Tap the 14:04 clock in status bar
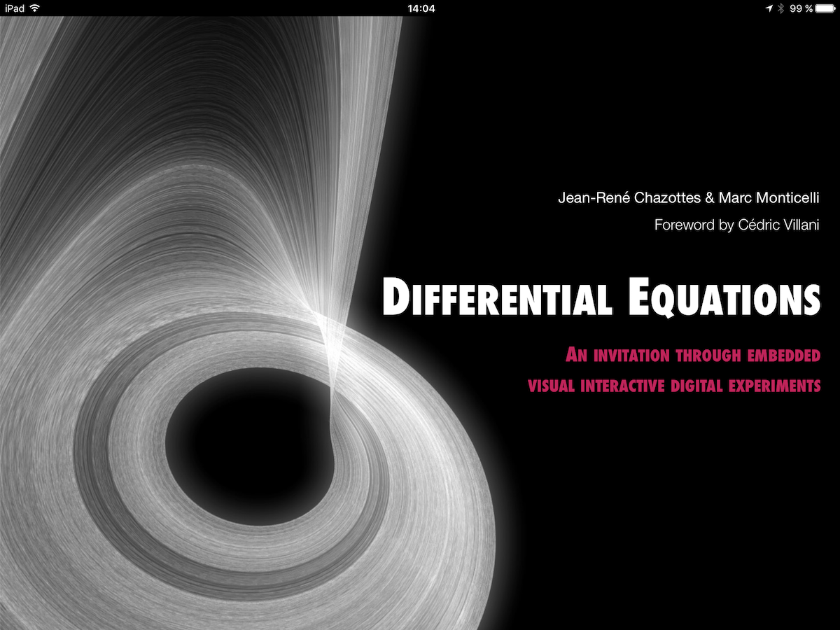840x630 pixels. [421, 8]
